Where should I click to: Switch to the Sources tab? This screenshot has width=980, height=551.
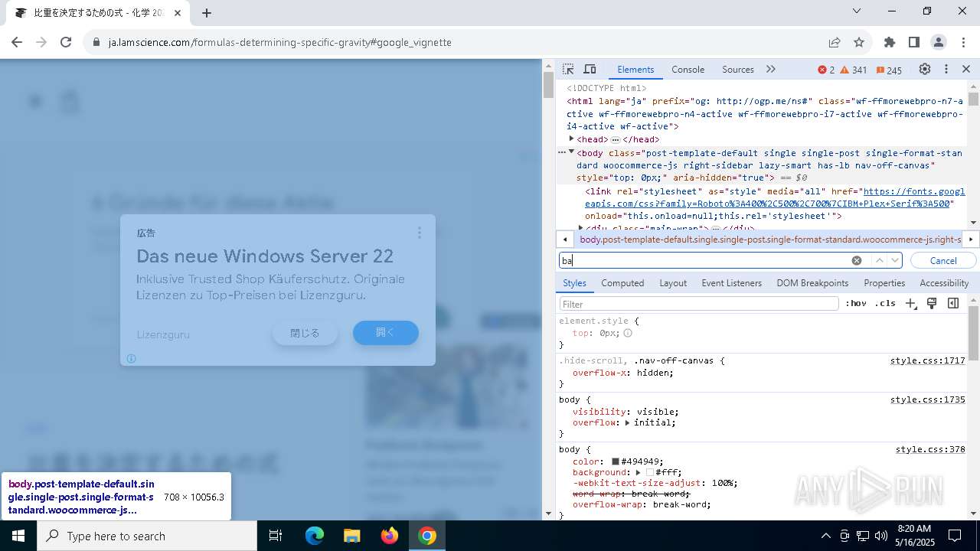(738, 69)
